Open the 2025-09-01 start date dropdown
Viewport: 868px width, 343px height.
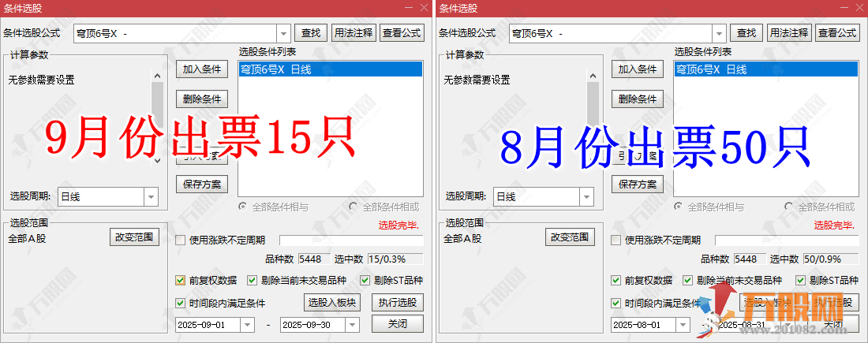247,325
